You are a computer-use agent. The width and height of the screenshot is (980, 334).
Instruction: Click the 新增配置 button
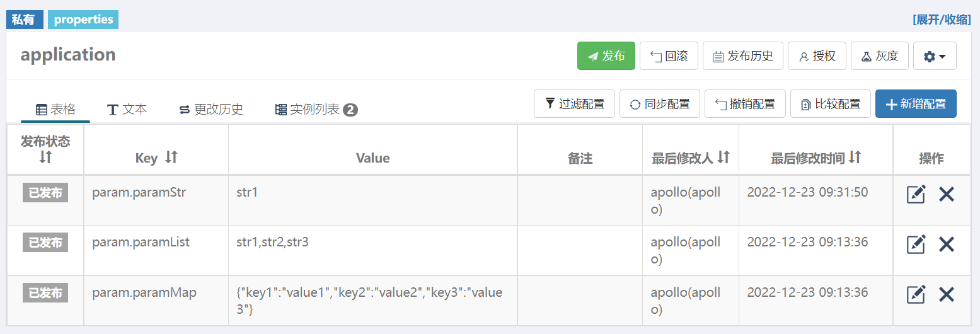pos(916,104)
